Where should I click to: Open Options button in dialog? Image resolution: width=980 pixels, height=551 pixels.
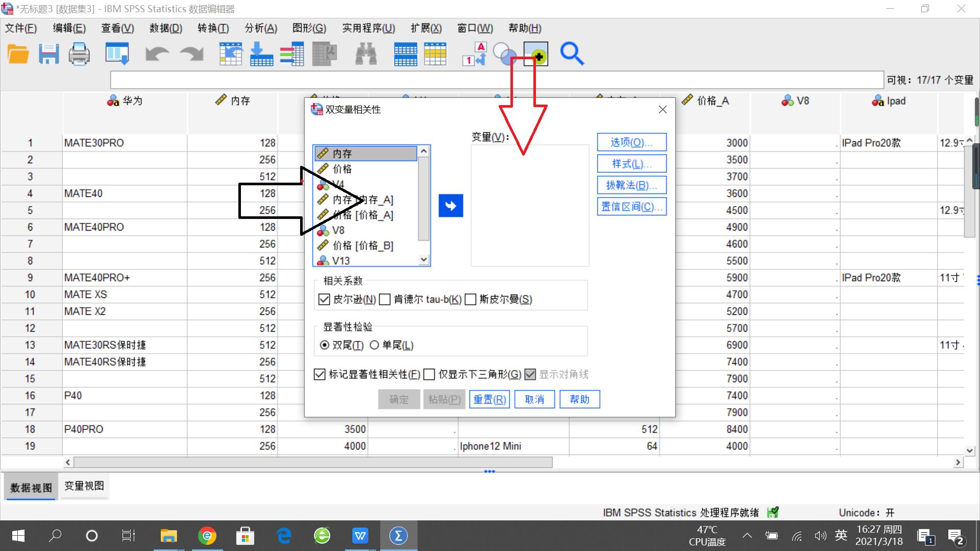632,142
